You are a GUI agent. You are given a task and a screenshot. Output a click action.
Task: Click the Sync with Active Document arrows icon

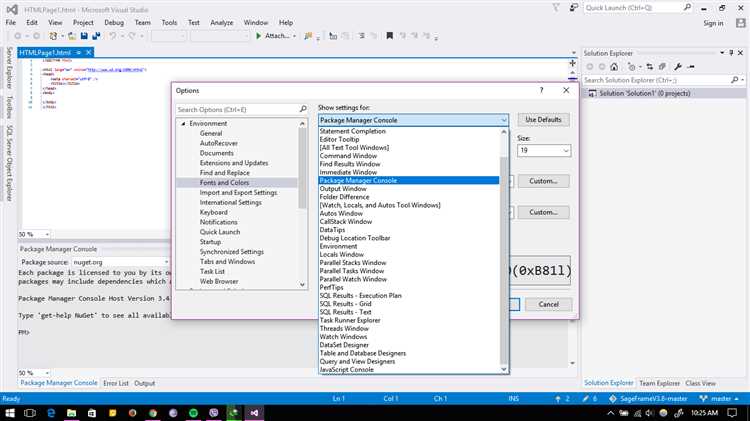tap(650, 67)
